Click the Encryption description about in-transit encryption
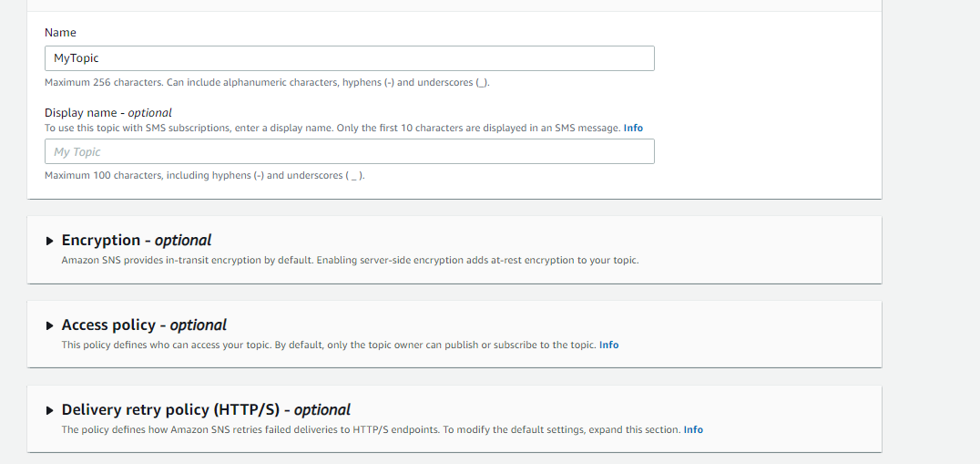 click(350, 260)
